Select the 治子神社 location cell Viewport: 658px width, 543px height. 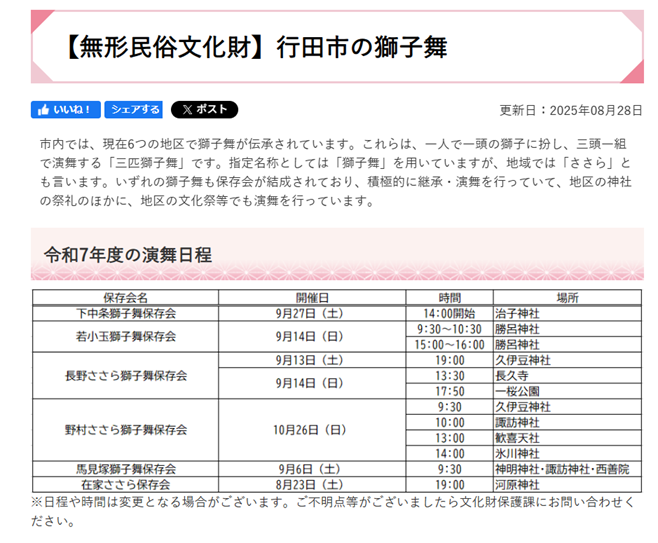coord(517,313)
